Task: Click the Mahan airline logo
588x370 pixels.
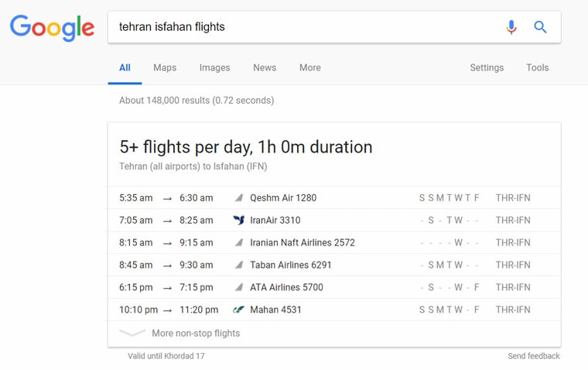Action: pos(238,310)
